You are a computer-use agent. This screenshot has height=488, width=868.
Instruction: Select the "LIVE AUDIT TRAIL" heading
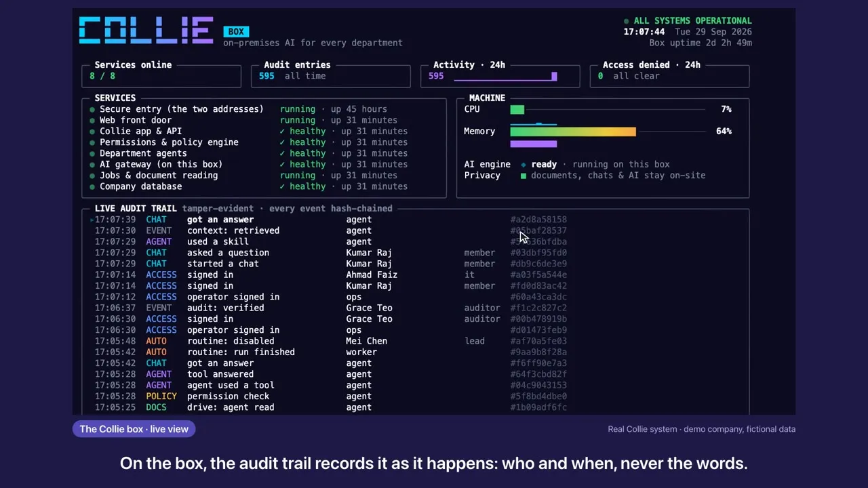coord(136,209)
